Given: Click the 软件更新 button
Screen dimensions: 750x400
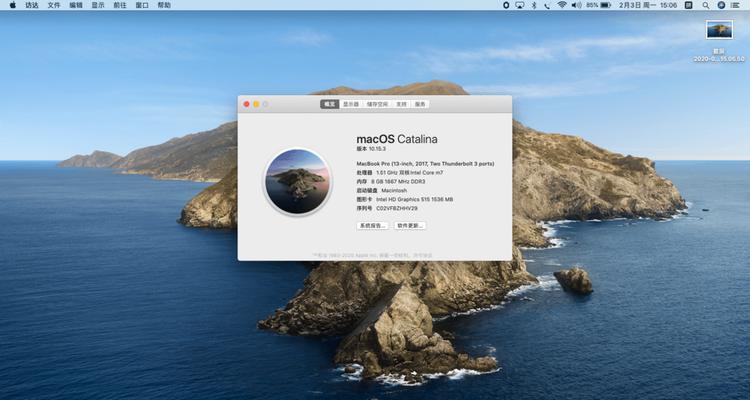Looking at the screenshot, I should 410,225.
